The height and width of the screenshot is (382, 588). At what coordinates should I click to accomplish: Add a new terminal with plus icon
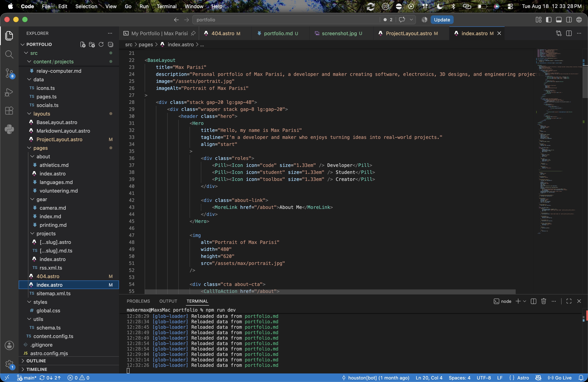[518, 301]
